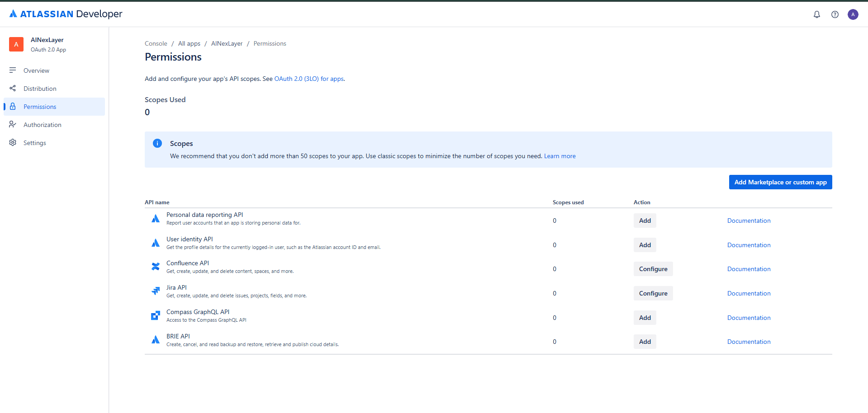Navigate to All apps breadcrumb
868x413 pixels.
pos(189,43)
